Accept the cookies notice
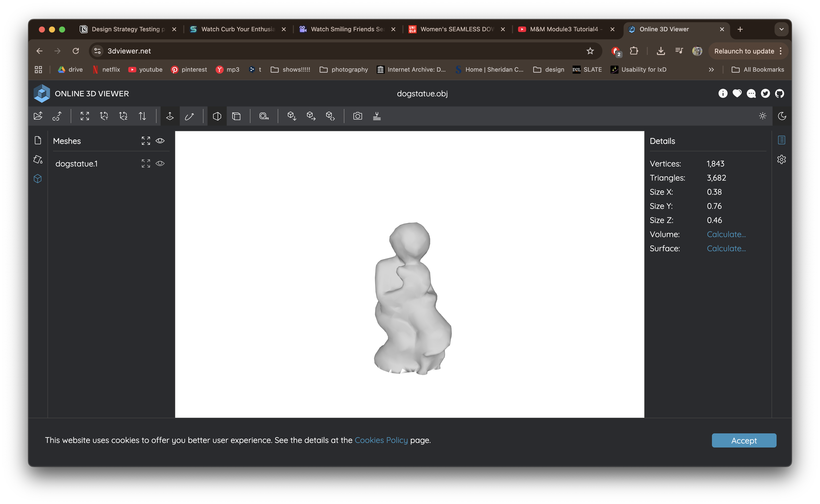Image resolution: width=820 pixels, height=504 pixels. (x=744, y=440)
